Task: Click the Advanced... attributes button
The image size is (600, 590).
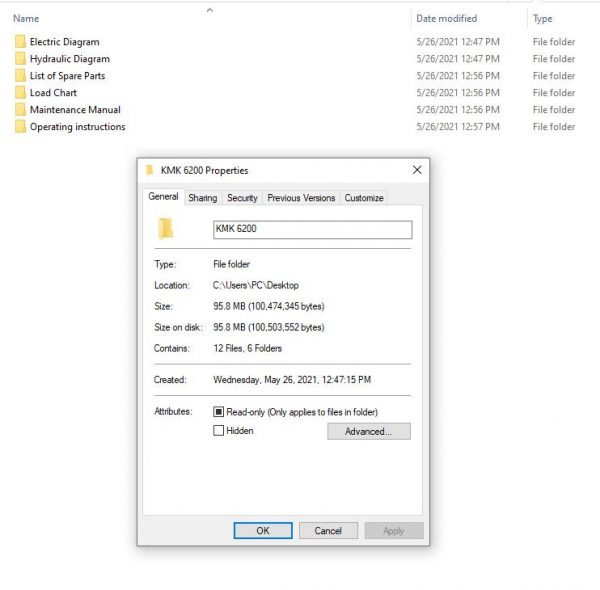Action: tap(369, 431)
